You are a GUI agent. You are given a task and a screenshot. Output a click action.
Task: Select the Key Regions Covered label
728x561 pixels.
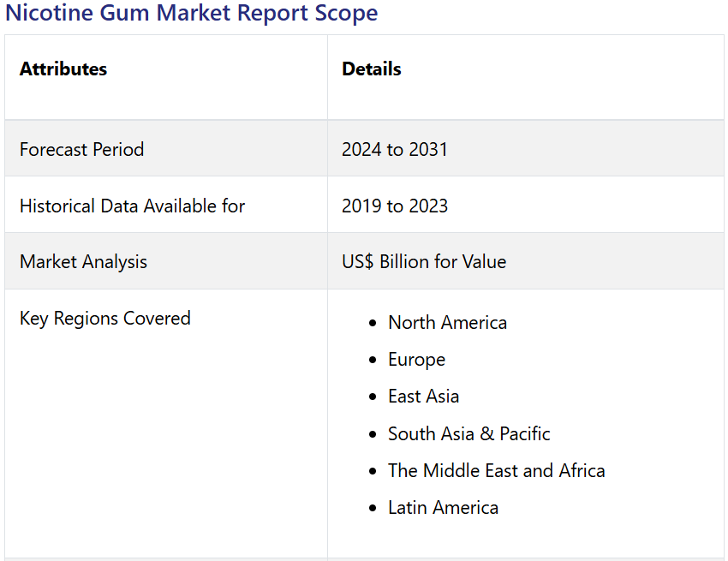(x=105, y=319)
